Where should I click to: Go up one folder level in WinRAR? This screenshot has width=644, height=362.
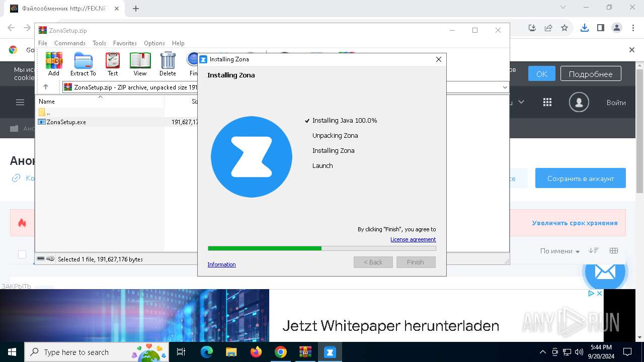coord(46,87)
